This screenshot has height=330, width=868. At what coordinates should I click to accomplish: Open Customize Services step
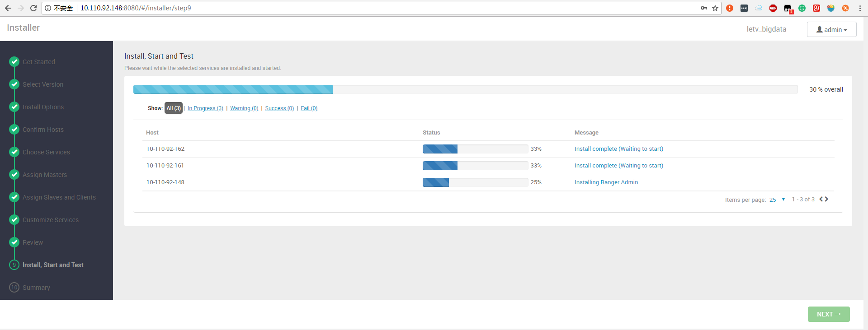coord(51,220)
